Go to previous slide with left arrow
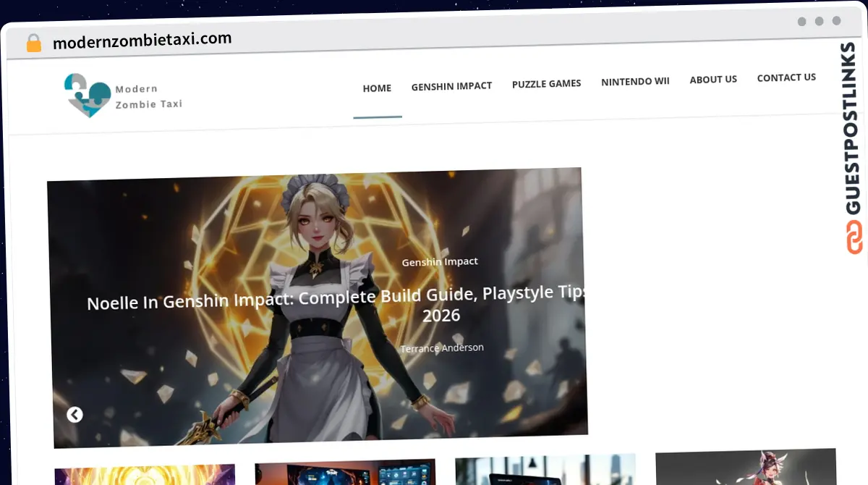The width and height of the screenshot is (868, 485). pyautogui.click(x=75, y=415)
